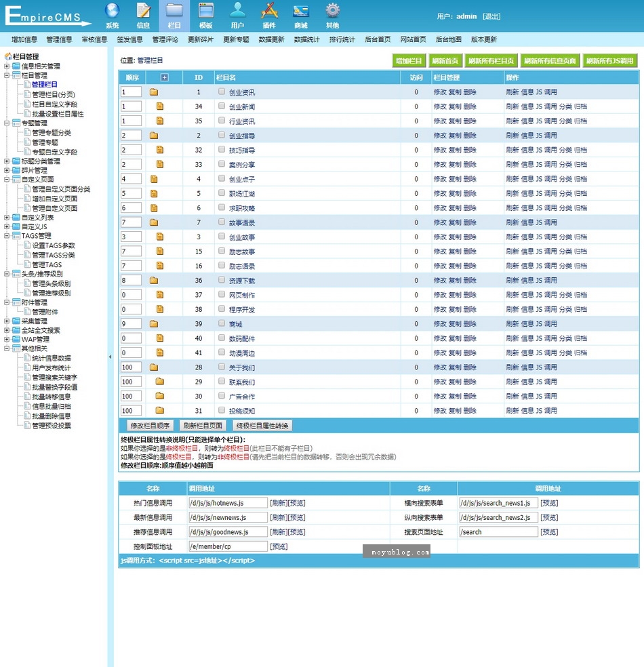Screen dimensions: 644x667
Task: Click the page icon in the 创业点子 row
Action: coord(154,179)
